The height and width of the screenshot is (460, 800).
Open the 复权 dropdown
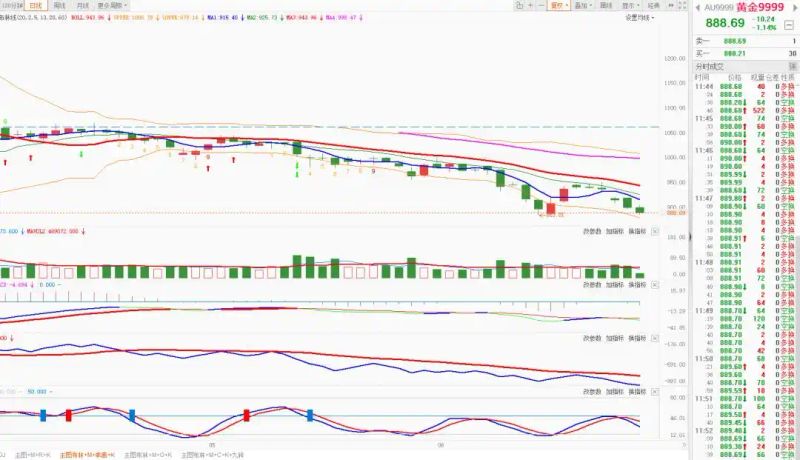tap(559, 6)
